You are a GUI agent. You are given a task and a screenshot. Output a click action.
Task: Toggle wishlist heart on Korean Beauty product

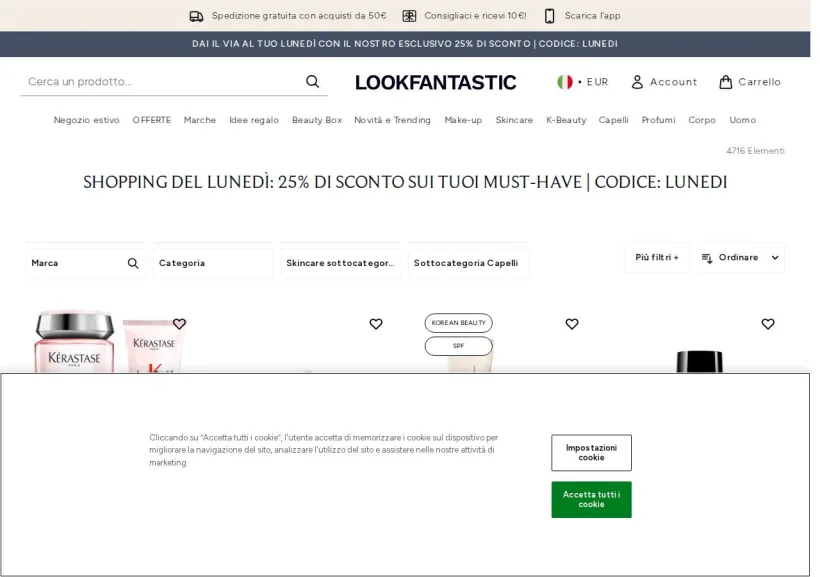click(x=572, y=324)
